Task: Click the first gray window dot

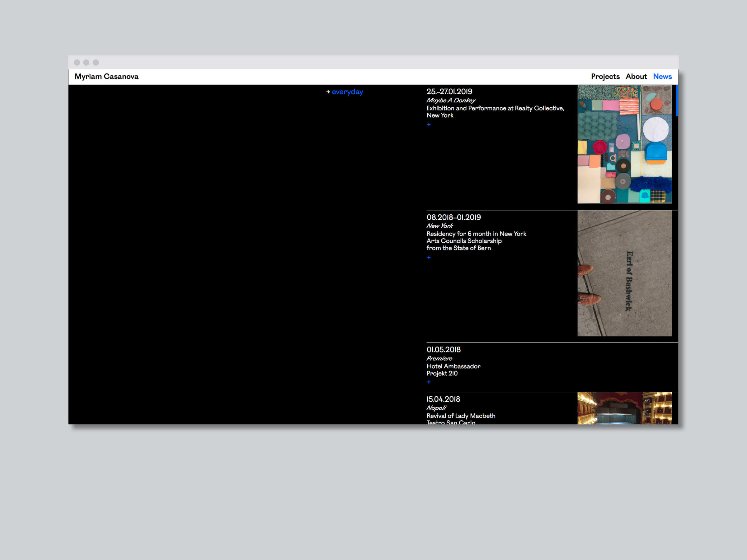Action: (77, 63)
